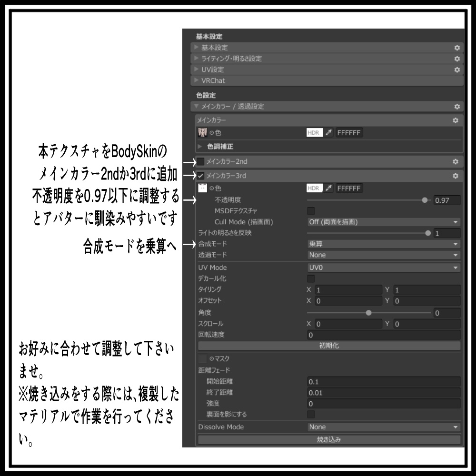Open the gear menu on 基本設定 header
Screen dimensions: 476x476
456,48
